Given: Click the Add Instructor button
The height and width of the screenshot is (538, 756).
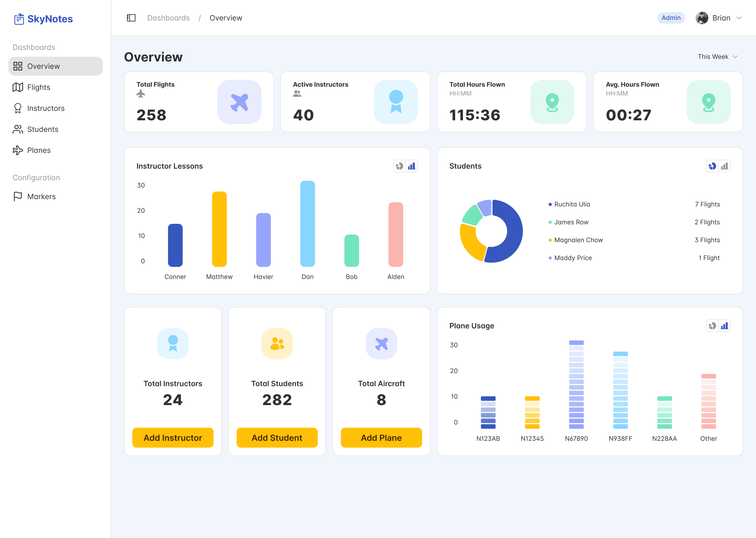Looking at the screenshot, I should pyautogui.click(x=173, y=438).
